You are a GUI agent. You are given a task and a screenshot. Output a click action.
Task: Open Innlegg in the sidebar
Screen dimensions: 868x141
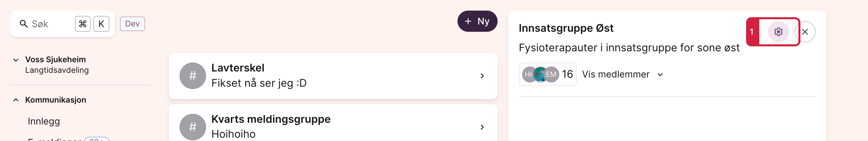click(44, 121)
